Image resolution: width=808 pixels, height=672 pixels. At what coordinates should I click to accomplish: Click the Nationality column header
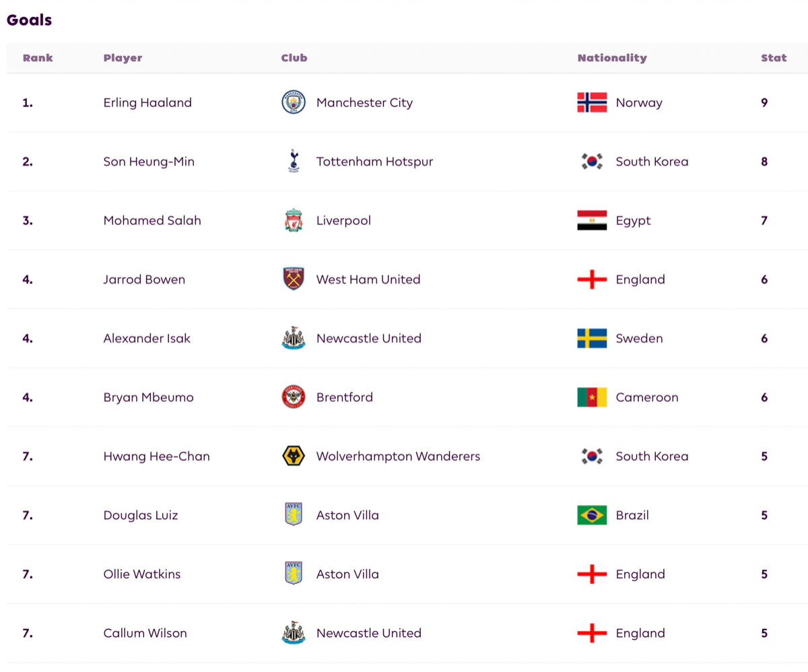611,58
